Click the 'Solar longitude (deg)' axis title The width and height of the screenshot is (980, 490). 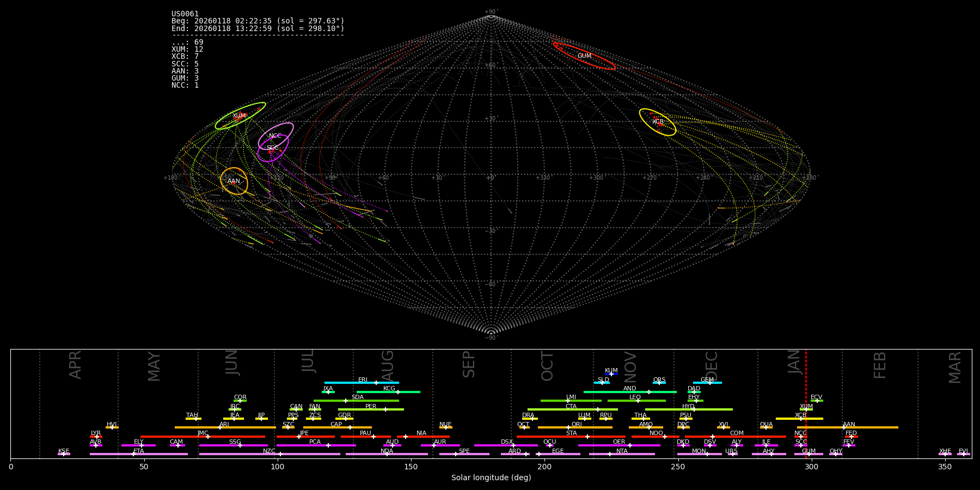pos(491,477)
